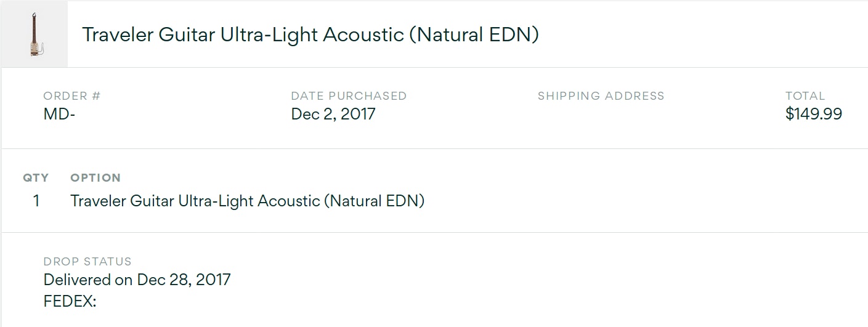The image size is (868, 327).
Task: Click the DATE PURCHASED label
Action: [x=349, y=96]
